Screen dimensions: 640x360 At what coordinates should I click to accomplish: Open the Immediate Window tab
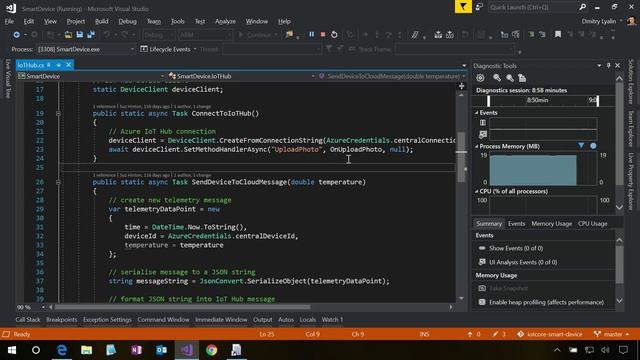[221, 320]
